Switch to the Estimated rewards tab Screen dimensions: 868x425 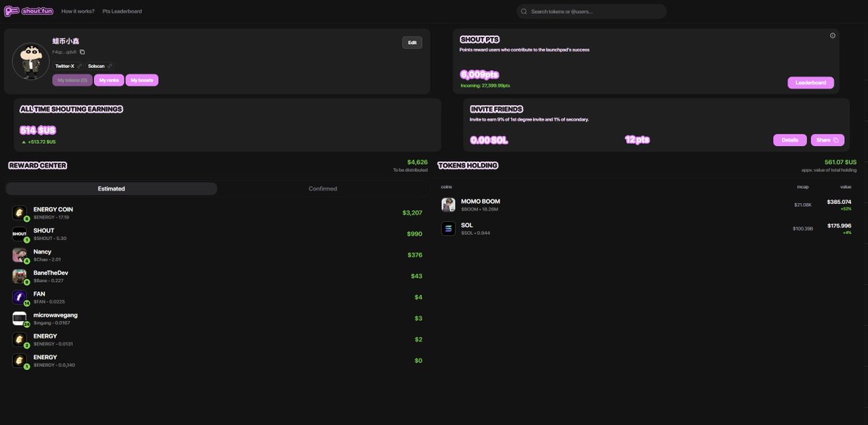pos(111,189)
